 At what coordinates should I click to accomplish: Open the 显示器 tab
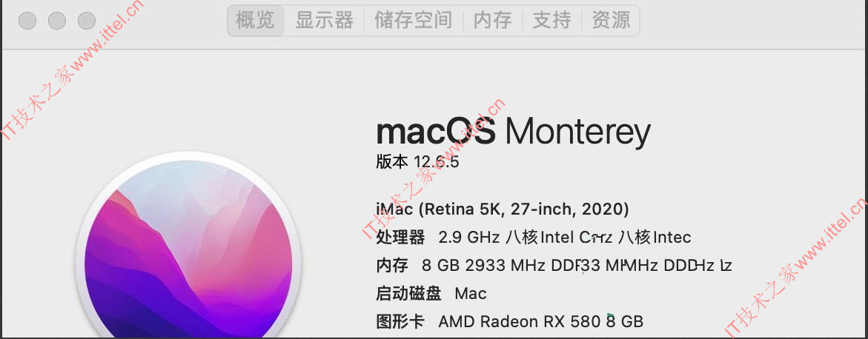tap(325, 21)
